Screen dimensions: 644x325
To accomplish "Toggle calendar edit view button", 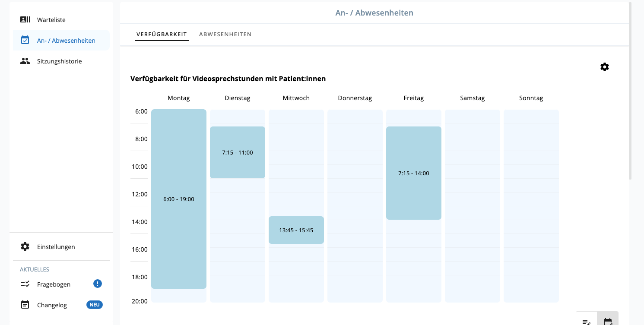I will (608, 320).
